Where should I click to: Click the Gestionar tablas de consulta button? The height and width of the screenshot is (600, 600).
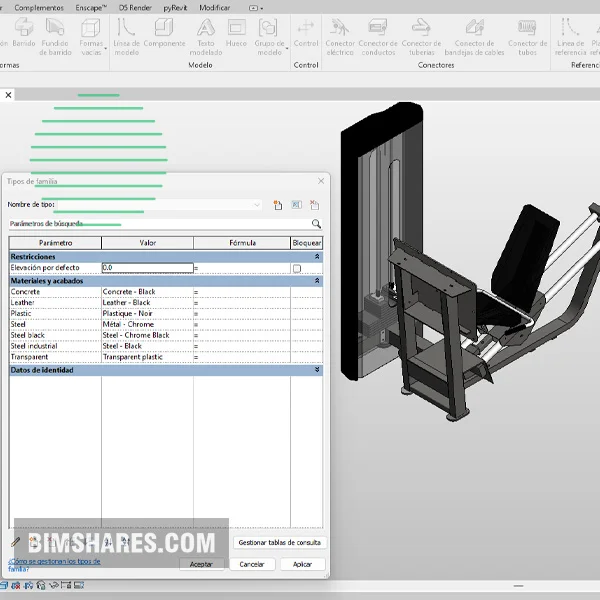point(280,542)
